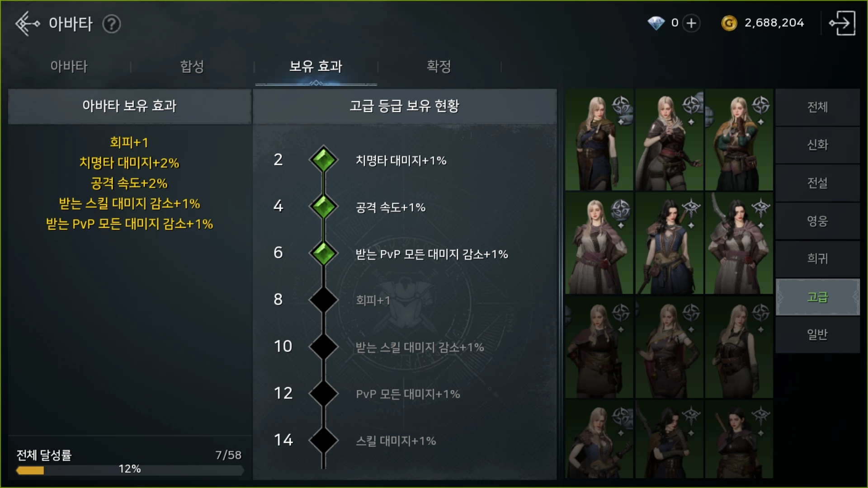Image resolution: width=868 pixels, height=488 pixels.
Task: Click the diamond currency icon
Action: pos(656,23)
